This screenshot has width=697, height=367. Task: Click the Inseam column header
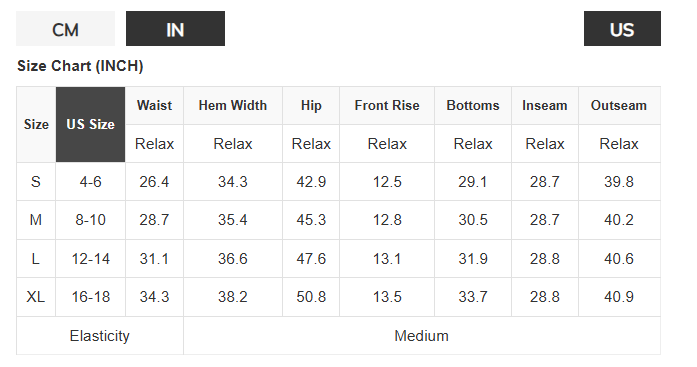545,106
